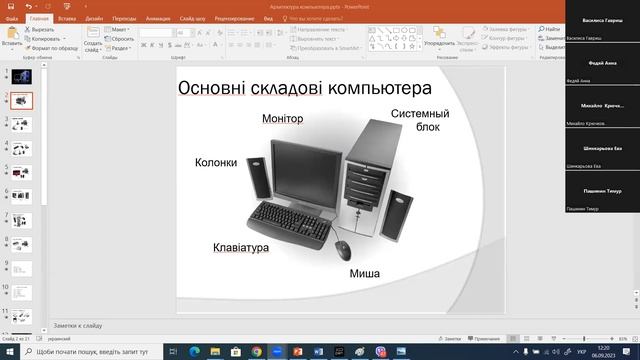Toggle text shadow S formatting
Image resolution: width=640 pixels, height=360 pixels.
[169, 45]
